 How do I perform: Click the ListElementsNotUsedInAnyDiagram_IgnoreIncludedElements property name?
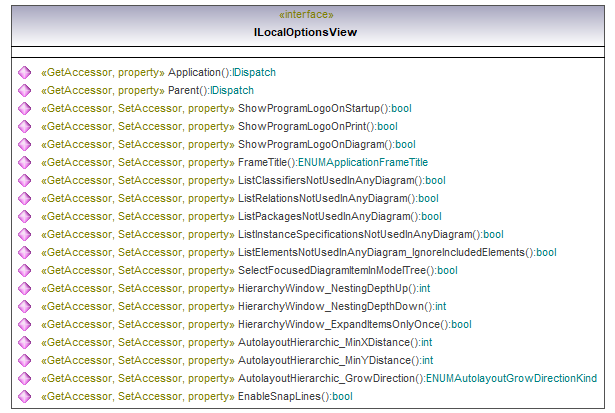click(x=384, y=253)
